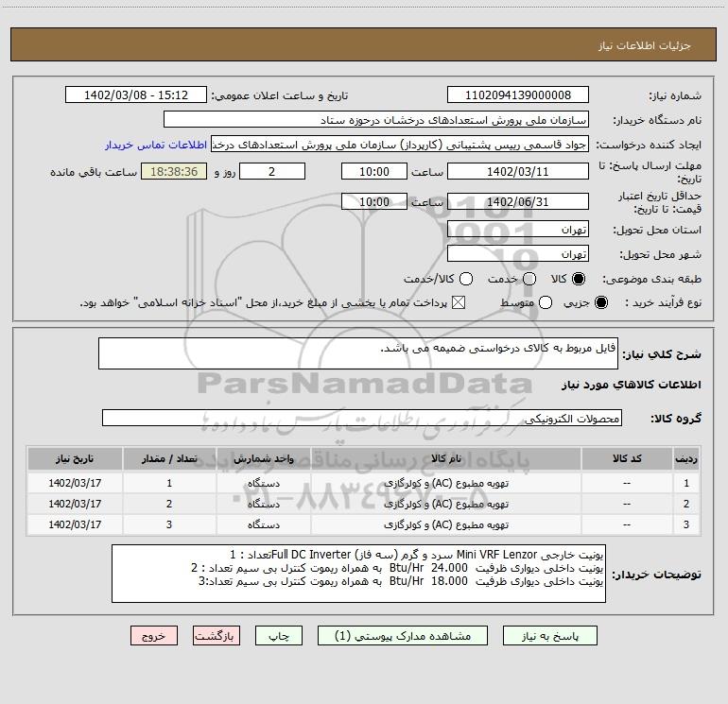Click the price validity time 10:00 field
The height and width of the screenshot is (704, 728).
coord(374,201)
